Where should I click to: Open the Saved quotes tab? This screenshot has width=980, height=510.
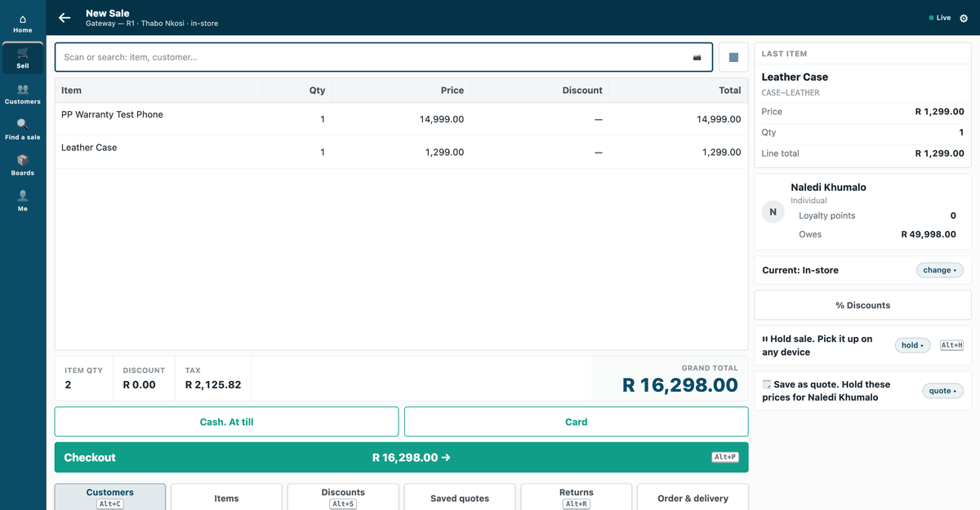pyautogui.click(x=460, y=497)
